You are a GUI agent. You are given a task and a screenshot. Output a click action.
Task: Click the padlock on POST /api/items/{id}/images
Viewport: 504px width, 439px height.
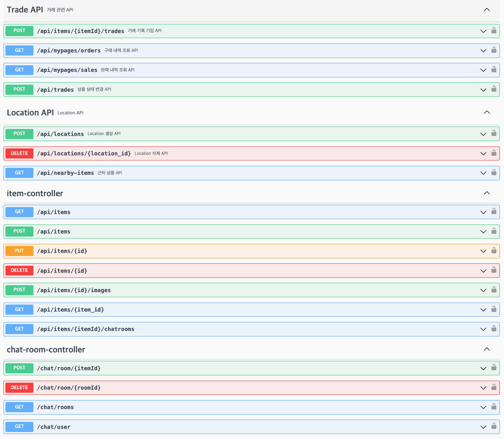[494, 290]
